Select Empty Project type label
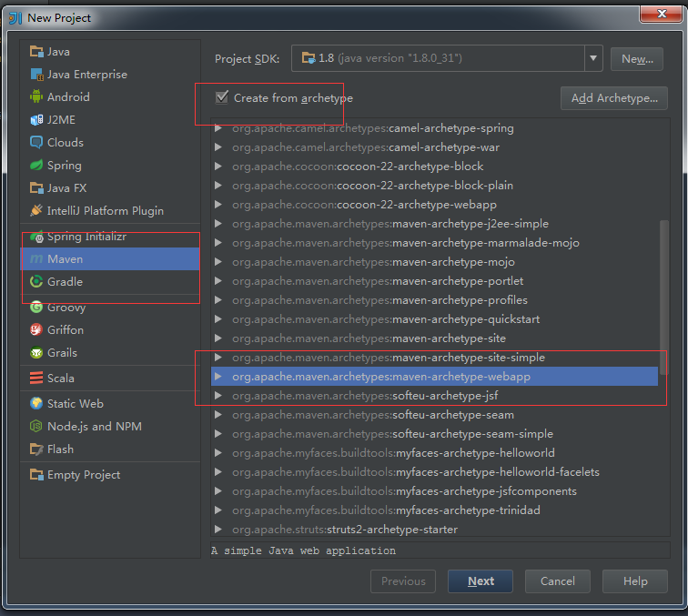 [x=84, y=475]
